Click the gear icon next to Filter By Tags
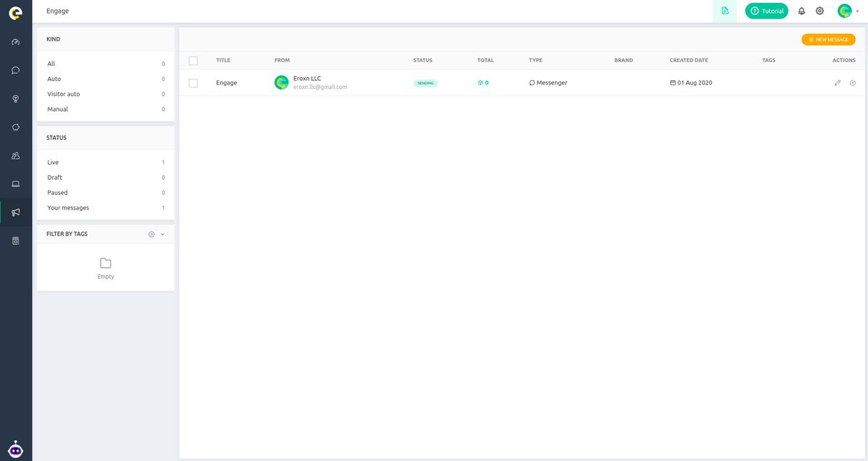868x461 pixels. (x=151, y=233)
